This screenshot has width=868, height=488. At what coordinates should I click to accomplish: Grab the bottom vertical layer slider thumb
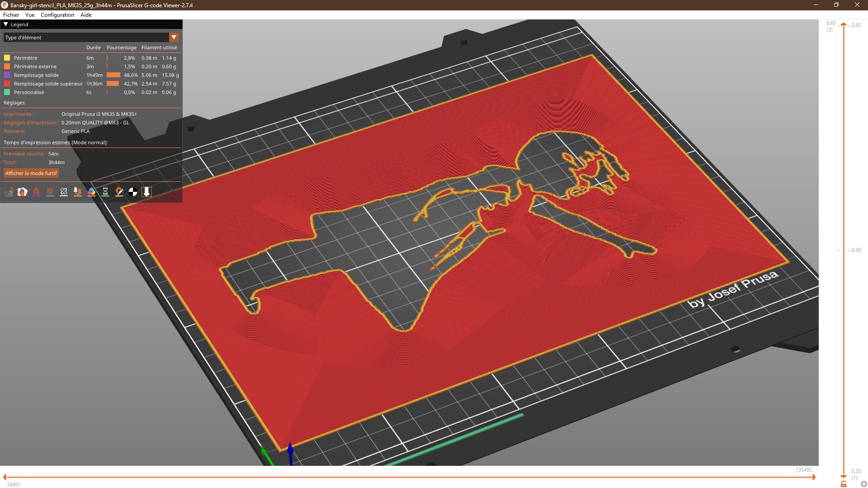coord(844,476)
